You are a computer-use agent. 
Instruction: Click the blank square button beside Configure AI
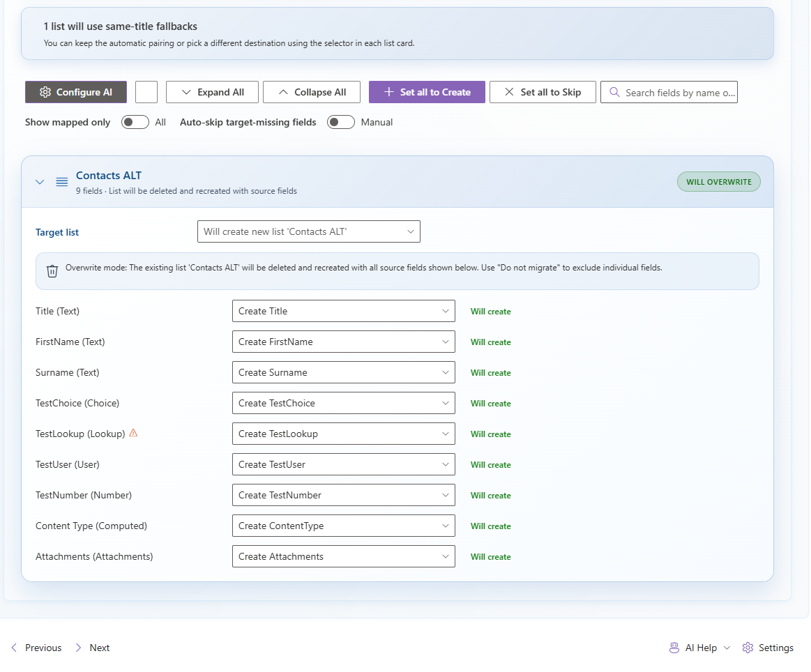click(146, 92)
